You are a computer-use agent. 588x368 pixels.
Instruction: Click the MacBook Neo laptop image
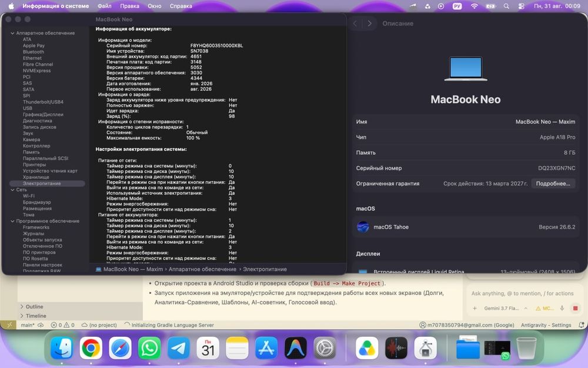466,69
